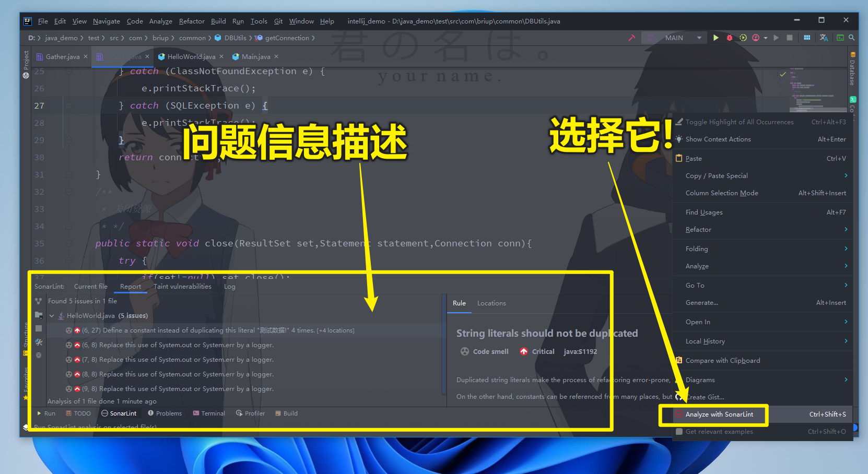Open the Tools menu in the menu bar
868x474 pixels.
pyautogui.click(x=259, y=21)
